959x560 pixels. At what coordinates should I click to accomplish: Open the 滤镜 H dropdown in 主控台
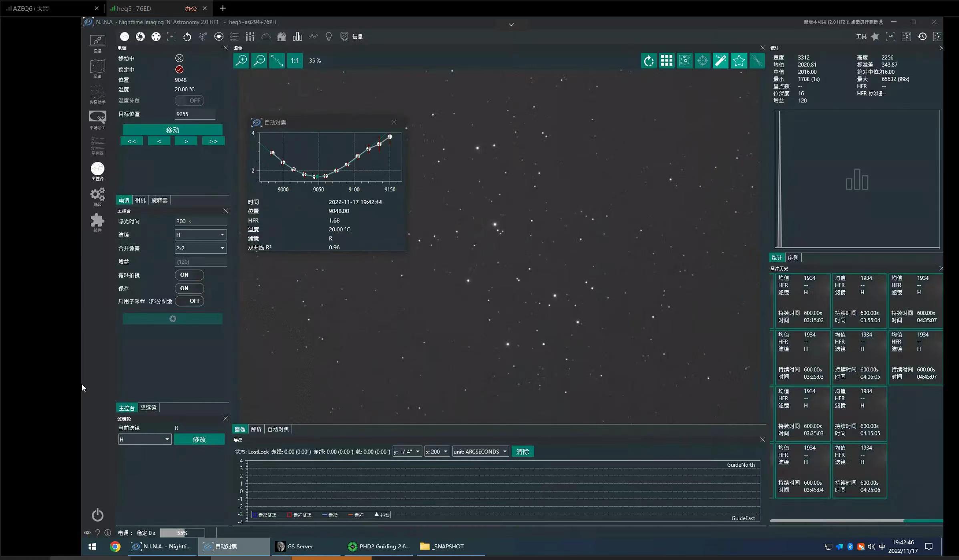point(201,235)
